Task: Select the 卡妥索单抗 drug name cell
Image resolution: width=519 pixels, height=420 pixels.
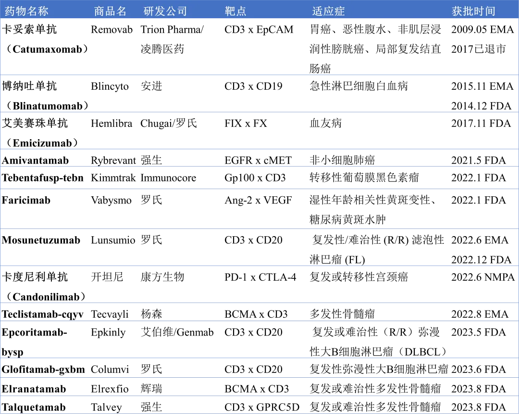Action: 29,29
